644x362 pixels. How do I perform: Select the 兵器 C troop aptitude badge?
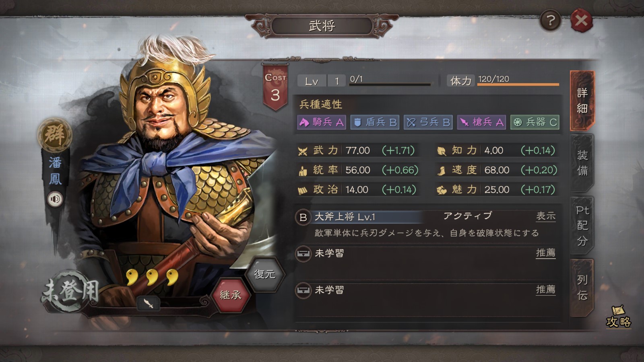[535, 122]
